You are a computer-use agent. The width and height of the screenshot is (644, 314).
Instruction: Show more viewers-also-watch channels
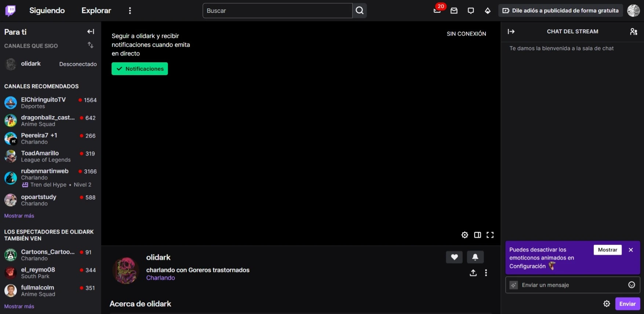click(19, 306)
